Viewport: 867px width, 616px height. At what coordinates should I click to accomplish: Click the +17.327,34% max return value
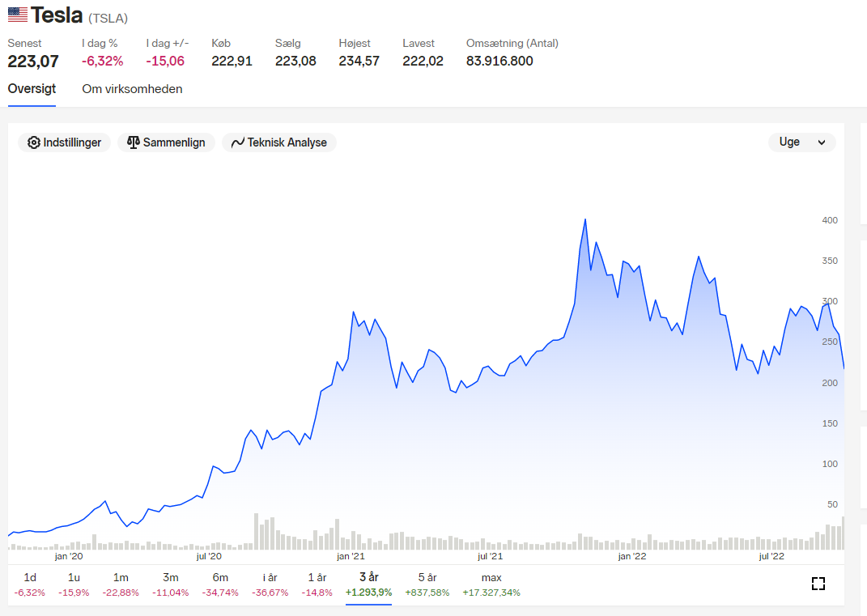pos(491,593)
